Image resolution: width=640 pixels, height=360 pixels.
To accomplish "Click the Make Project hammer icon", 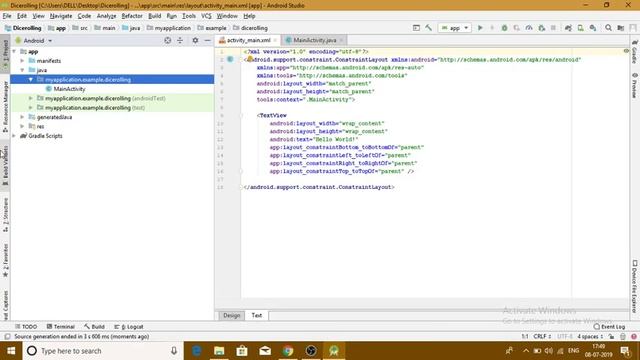I will (x=429, y=28).
